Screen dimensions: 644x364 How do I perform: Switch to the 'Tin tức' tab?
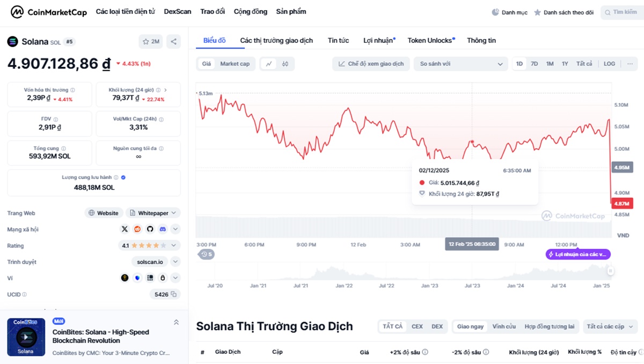pos(338,41)
